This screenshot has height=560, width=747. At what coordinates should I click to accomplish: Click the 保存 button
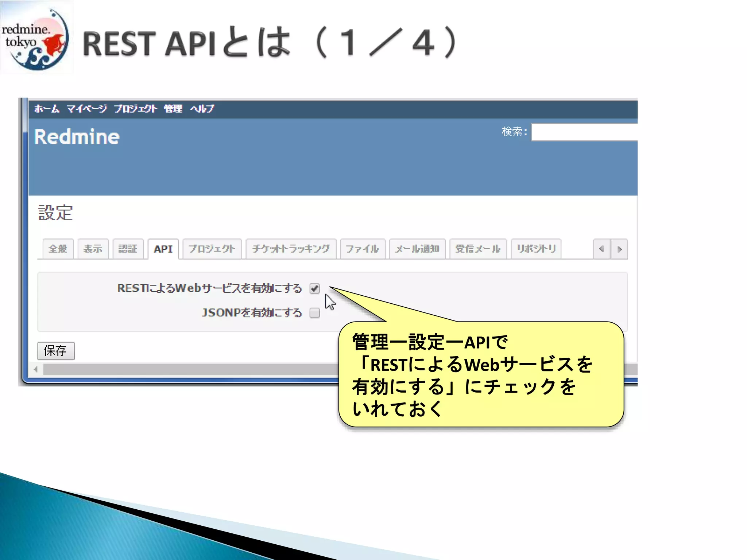pyautogui.click(x=56, y=351)
